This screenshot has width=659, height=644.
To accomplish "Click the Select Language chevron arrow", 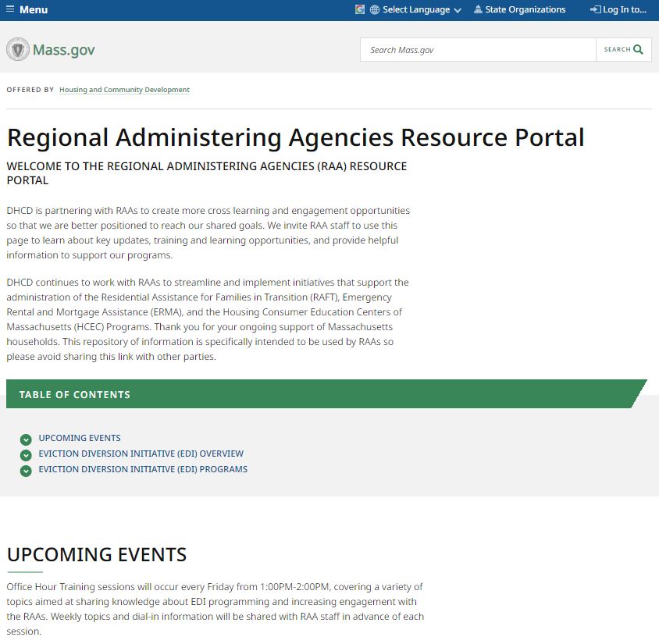I will click(x=458, y=10).
